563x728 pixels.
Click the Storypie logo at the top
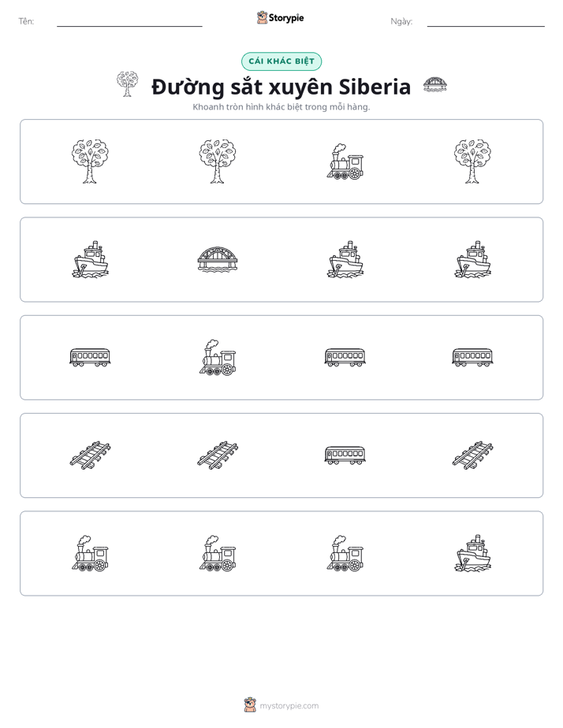tap(280, 17)
